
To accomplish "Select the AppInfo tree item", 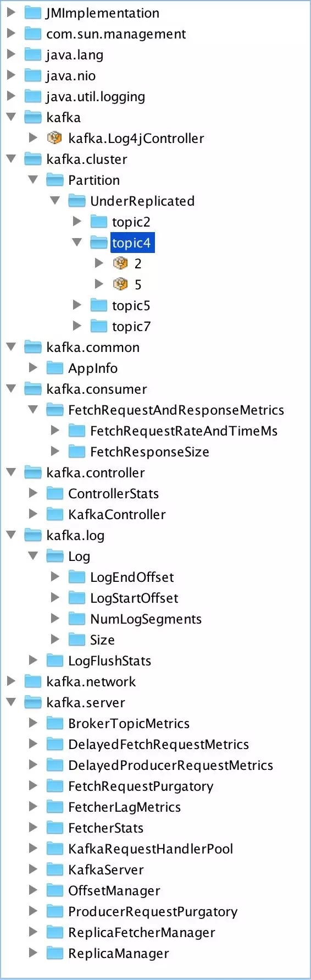I will tap(93, 368).
